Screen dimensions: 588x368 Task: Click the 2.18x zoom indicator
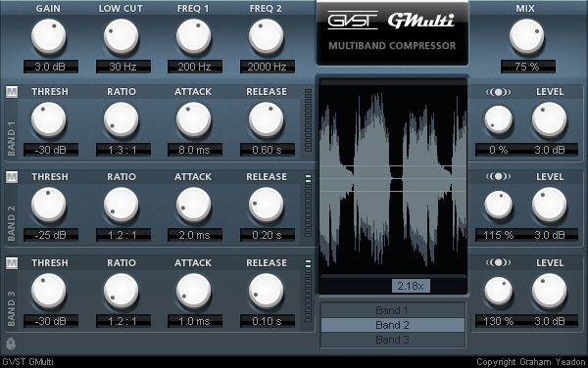tap(411, 286)
